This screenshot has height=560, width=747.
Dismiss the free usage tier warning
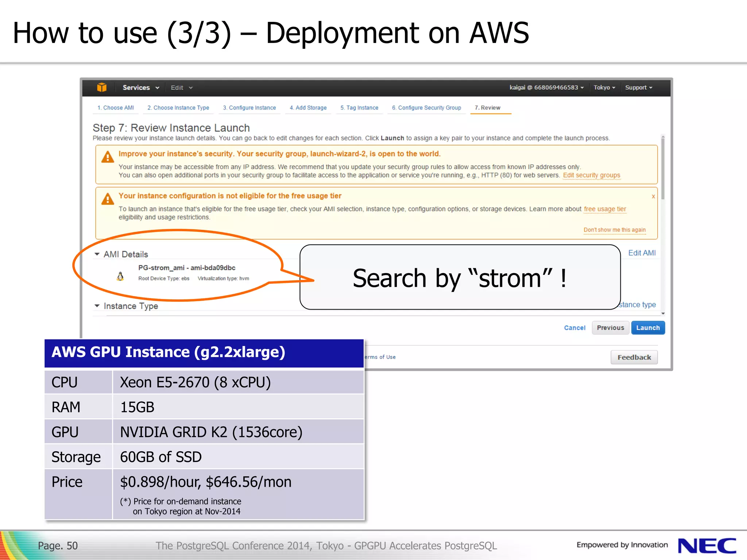(x=653, y=197)
